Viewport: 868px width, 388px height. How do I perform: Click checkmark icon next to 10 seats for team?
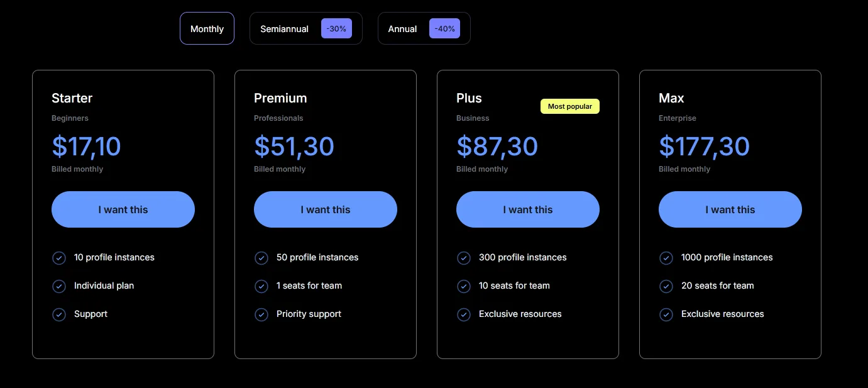(x=464, y=286)
